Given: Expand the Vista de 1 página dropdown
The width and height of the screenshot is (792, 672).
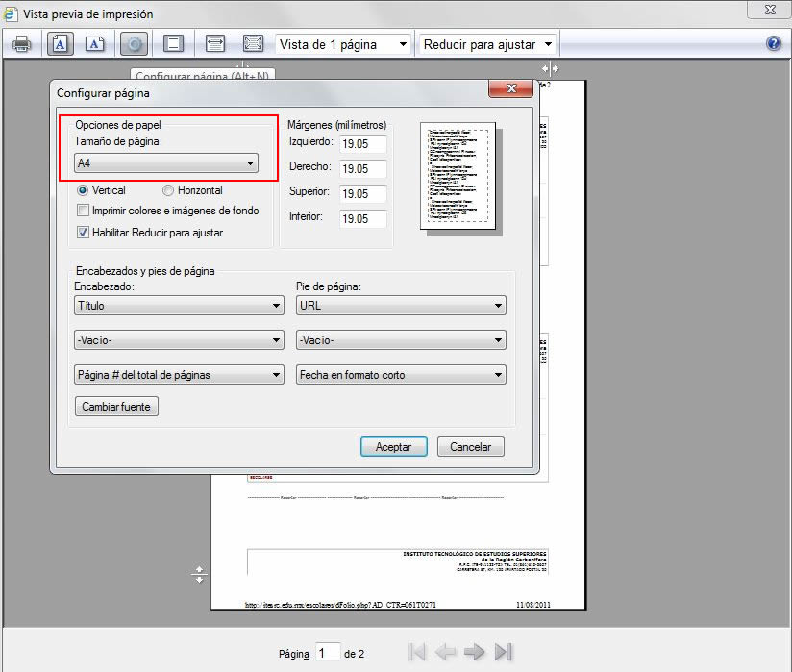Looking at the screenshot, I should (x=343, y=44).
